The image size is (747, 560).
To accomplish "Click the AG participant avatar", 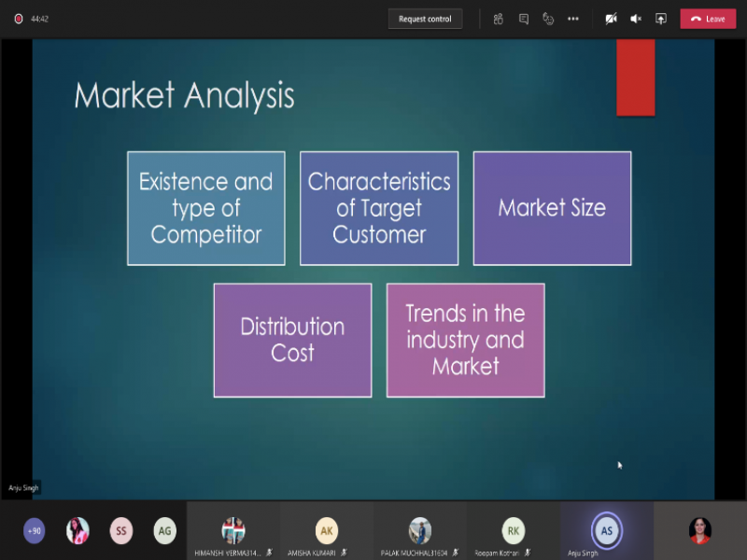I will pos(164,530).
